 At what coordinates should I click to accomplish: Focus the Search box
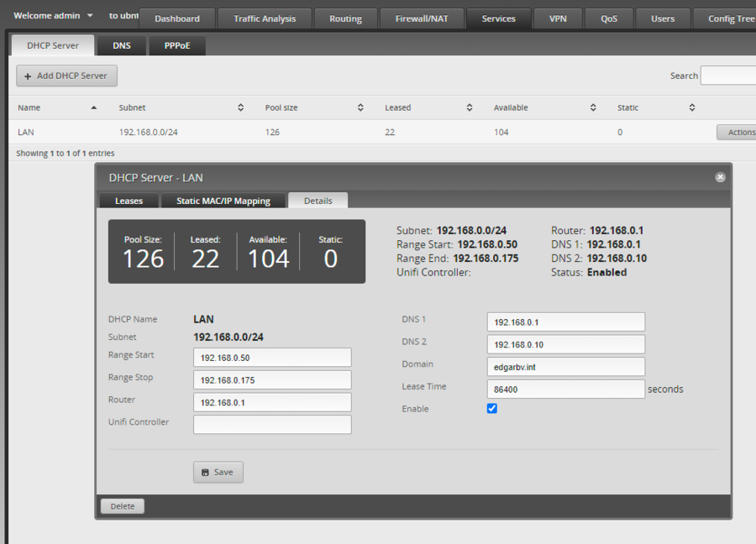pyautogui.click(x=727, y=76)
